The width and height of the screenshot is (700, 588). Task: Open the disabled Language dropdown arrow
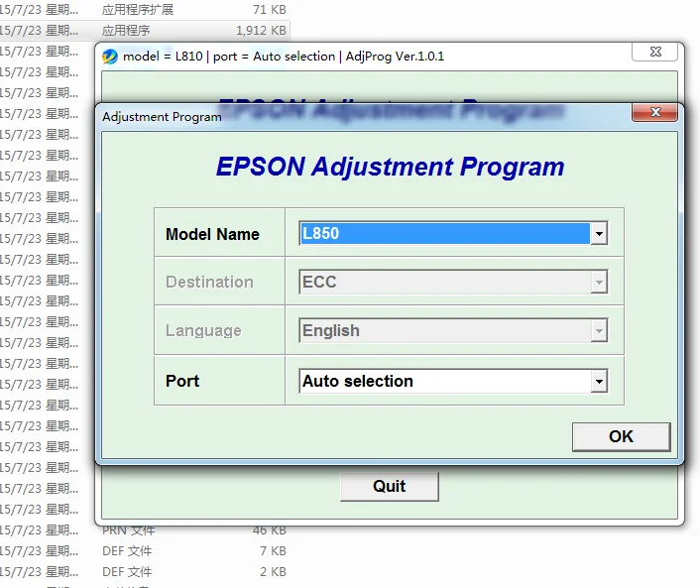click(x=599, y=331)
